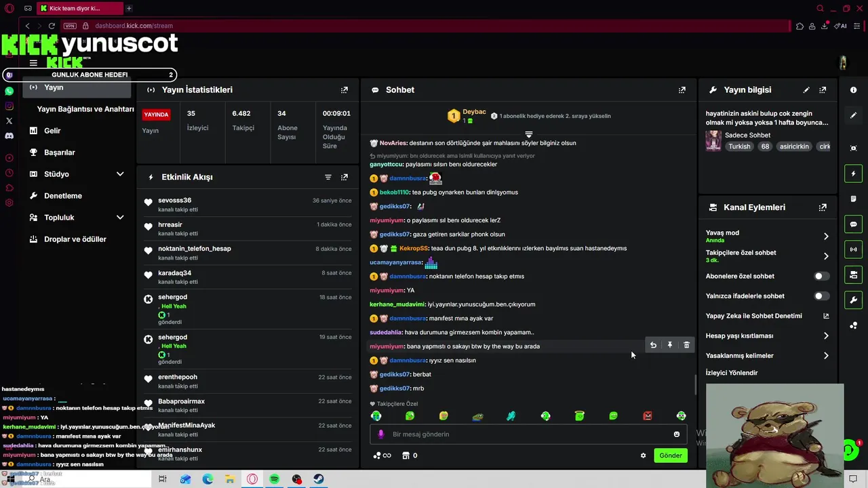Screen dimensions: 868x488
Task: Click the pencil icon in the right widget bar
Action: 854,115
